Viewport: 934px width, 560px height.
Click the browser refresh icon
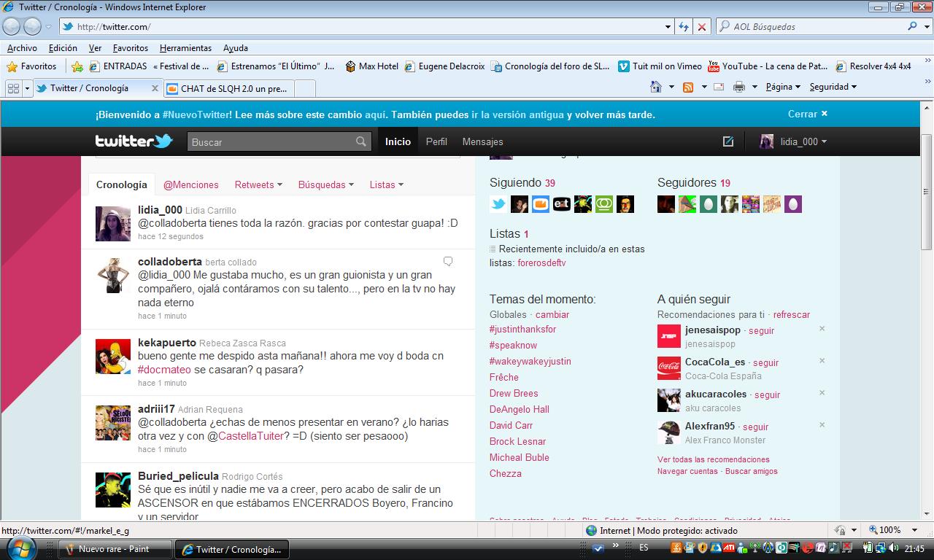684,27
